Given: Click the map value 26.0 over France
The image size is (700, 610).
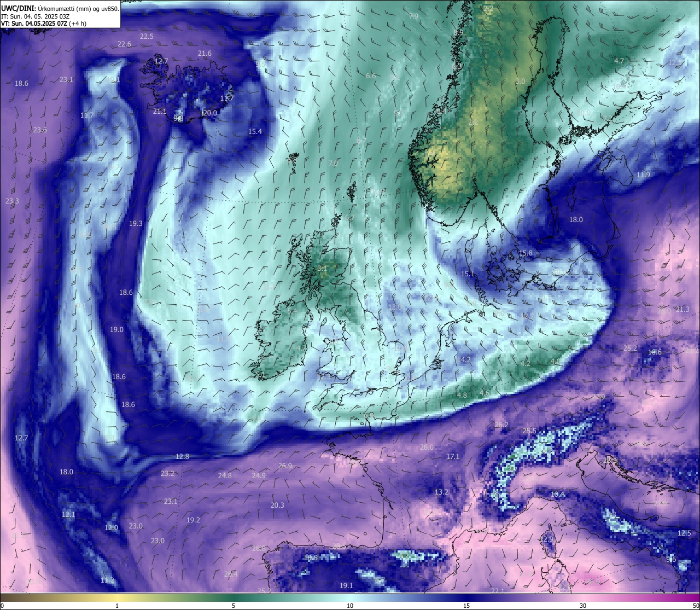Looking at the screenshot, I should (427, 447).
